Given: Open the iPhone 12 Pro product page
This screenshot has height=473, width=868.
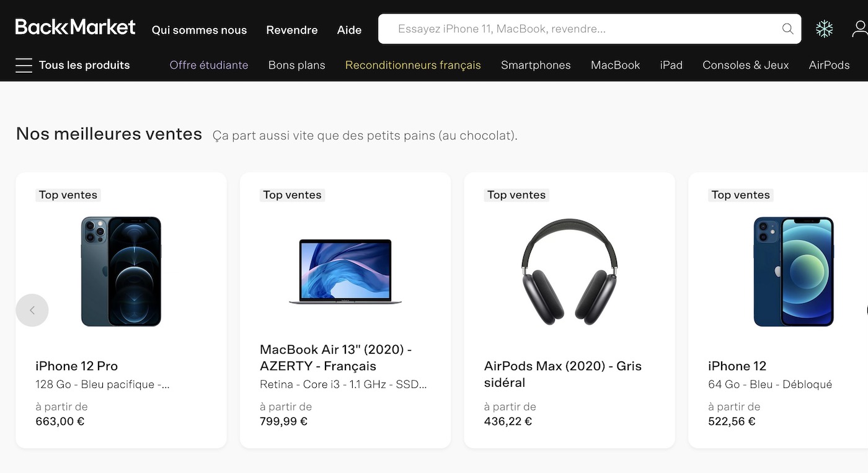Looking at the screenshot, I should [77, 366].
